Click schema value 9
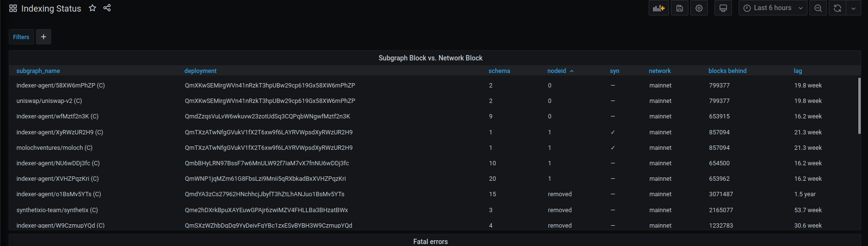 [491, 116]
